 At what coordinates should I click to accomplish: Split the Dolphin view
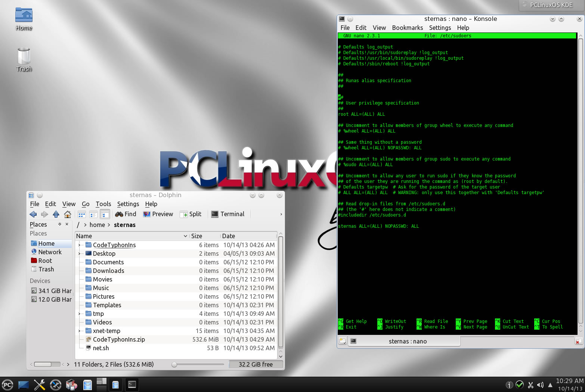(191, 214)
